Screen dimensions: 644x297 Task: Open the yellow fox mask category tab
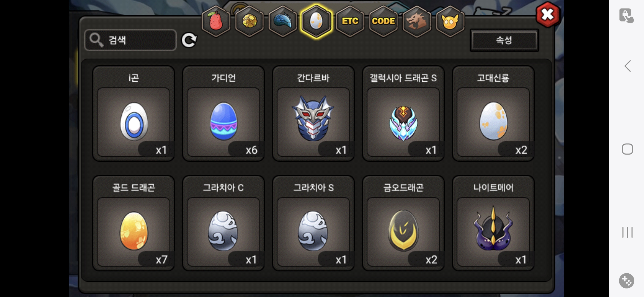tap(450, 21)
